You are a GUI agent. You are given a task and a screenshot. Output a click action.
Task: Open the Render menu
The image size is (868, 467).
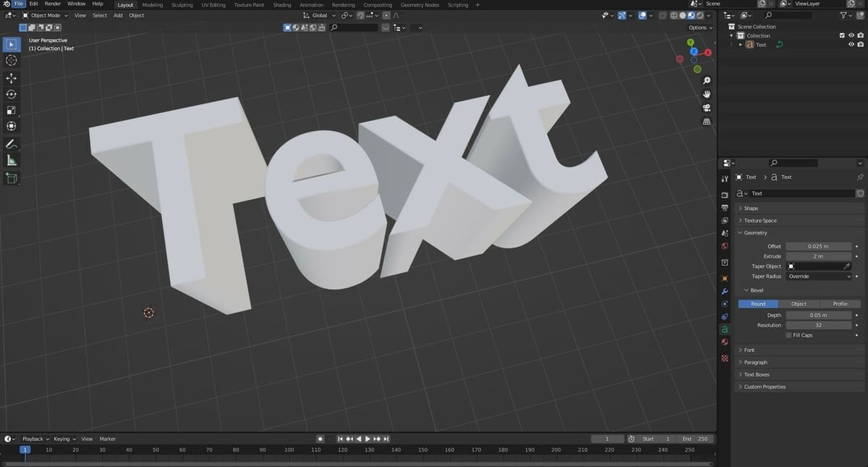pyautogui.click(x=53, y=4)
